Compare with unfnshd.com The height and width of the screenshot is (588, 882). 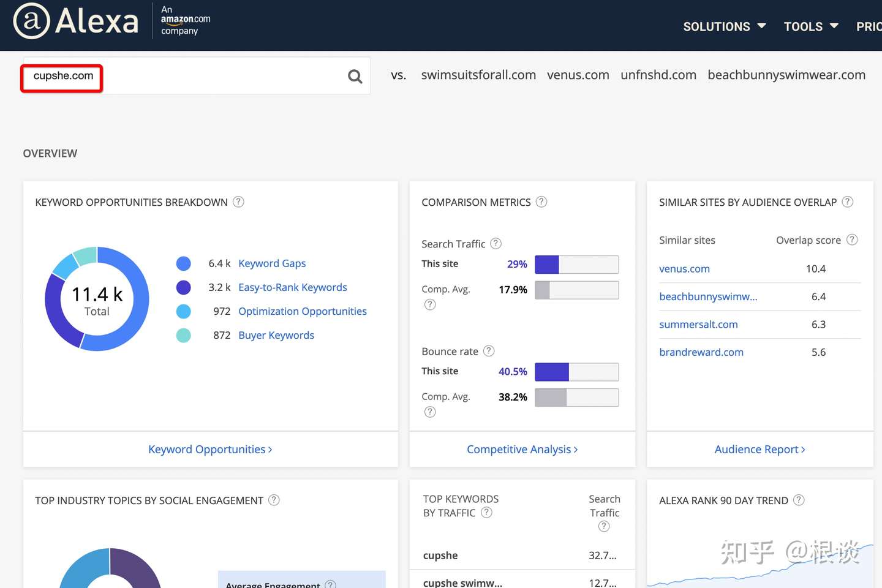[x=658, y=75]
